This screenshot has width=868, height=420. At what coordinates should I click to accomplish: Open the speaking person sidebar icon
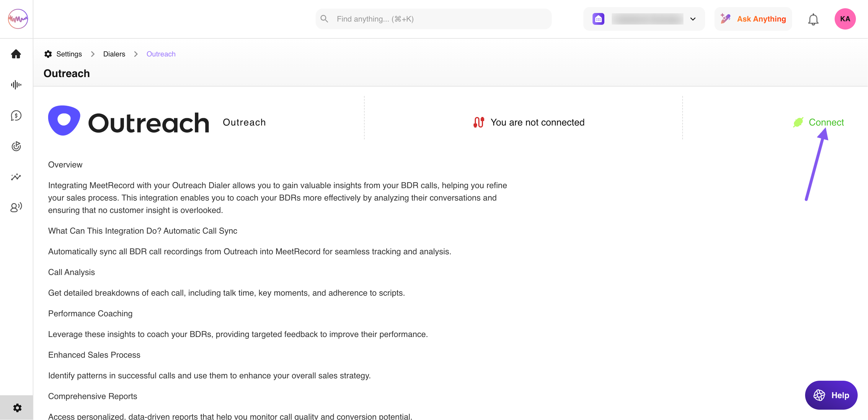(x=16, y=207)
